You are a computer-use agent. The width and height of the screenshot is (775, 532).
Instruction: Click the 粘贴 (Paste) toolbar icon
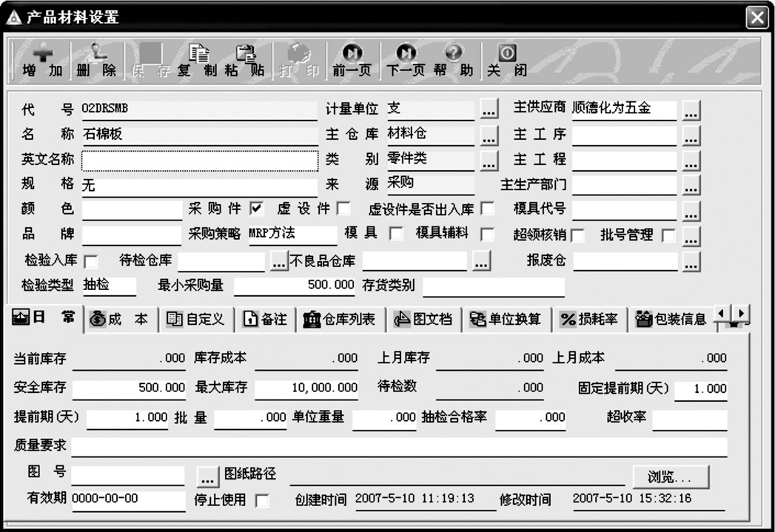[x=245, y=61]
